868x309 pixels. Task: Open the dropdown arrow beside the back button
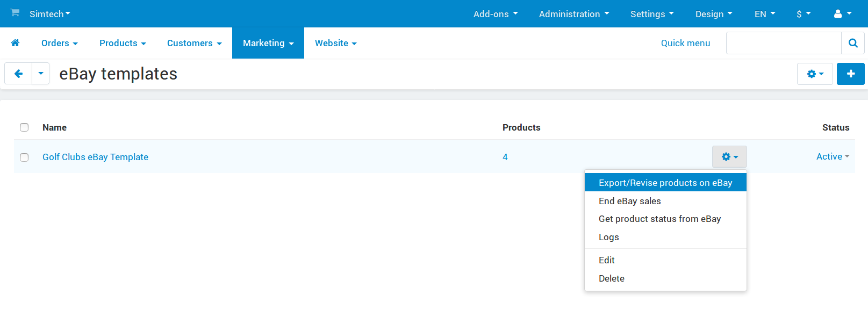pyautogui.click(x=41, y=74)
